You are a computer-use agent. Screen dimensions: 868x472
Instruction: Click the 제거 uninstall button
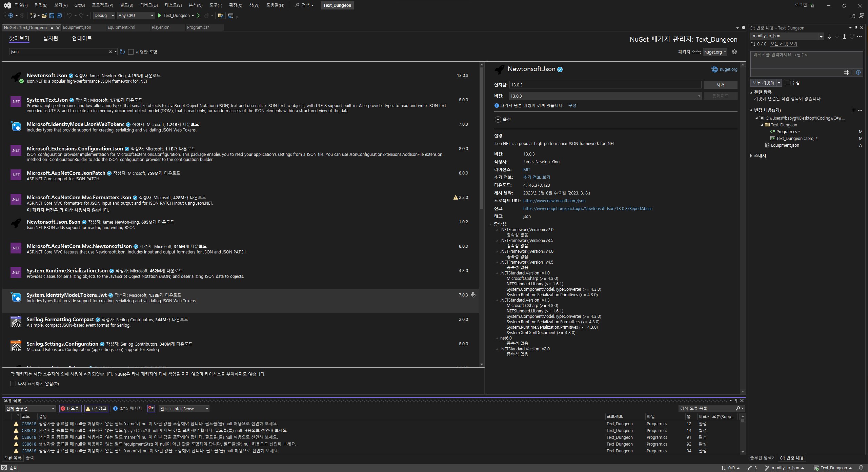coord(720,85)
